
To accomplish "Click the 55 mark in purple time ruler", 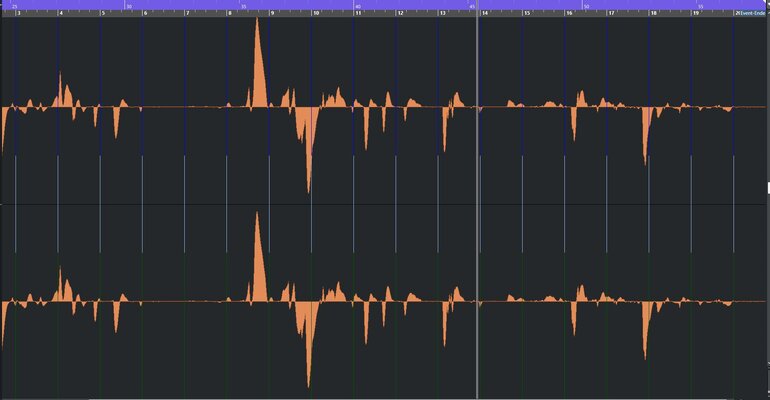I will 701,7.
